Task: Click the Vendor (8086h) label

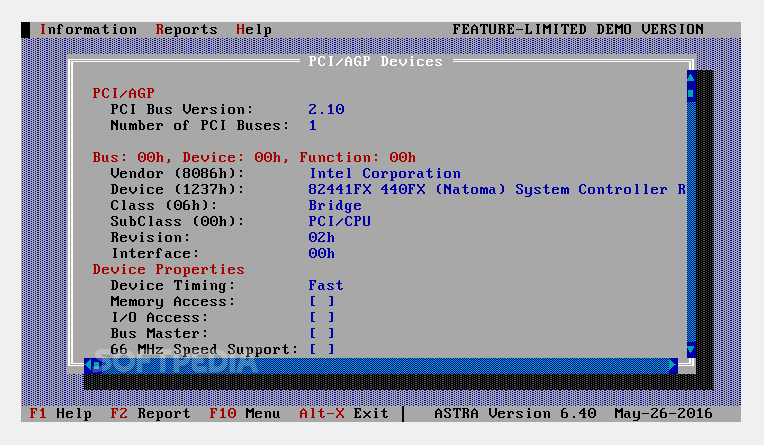Action: [177, 174]
